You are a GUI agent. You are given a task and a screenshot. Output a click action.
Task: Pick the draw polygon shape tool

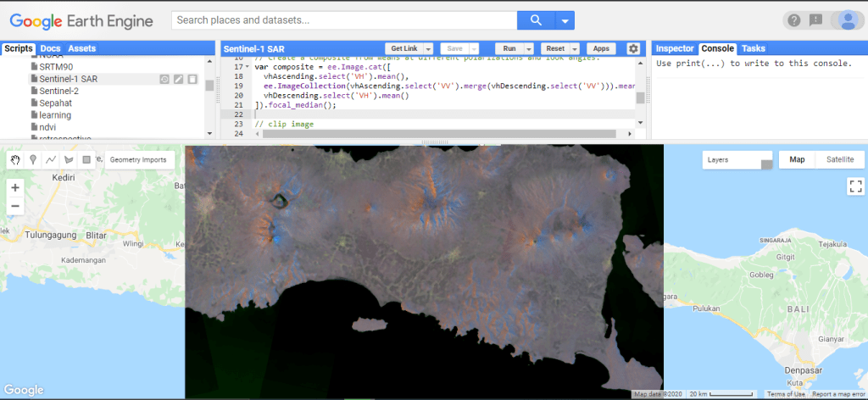[x=69, y=159]
